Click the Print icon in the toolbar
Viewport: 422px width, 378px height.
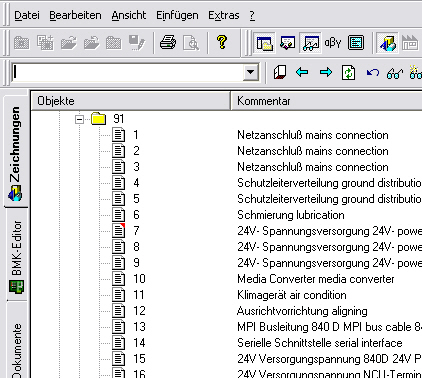click(168, 43)
